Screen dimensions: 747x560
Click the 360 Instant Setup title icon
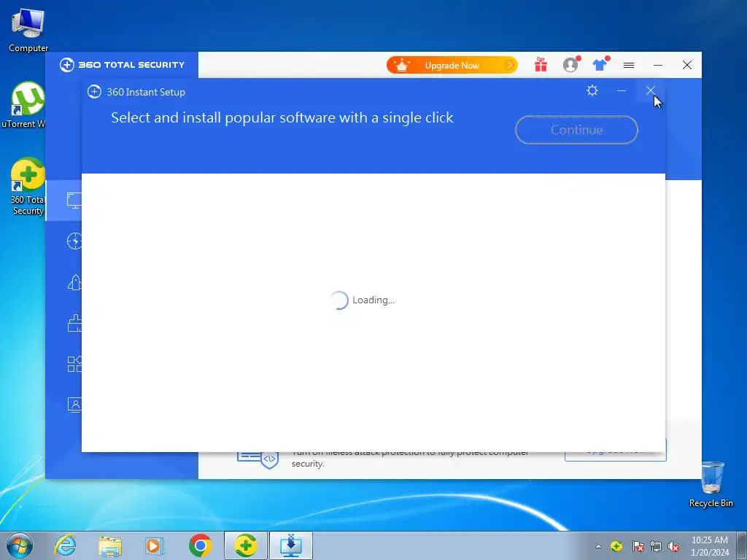(x=94, y=92)
